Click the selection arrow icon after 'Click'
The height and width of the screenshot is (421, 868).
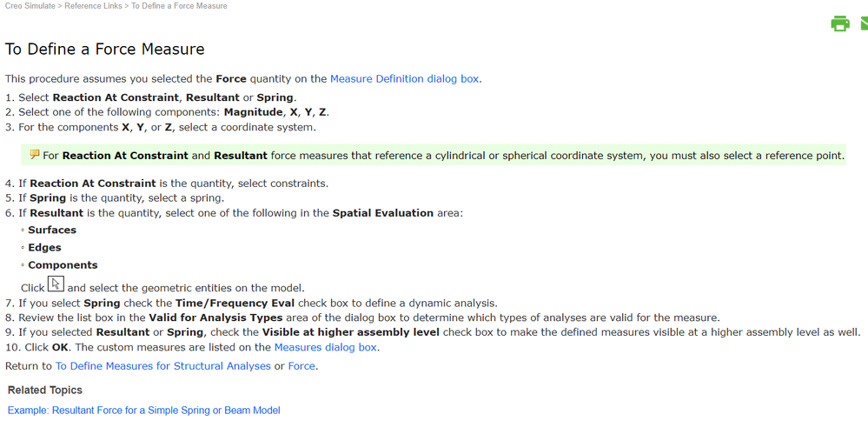(56, 284)
